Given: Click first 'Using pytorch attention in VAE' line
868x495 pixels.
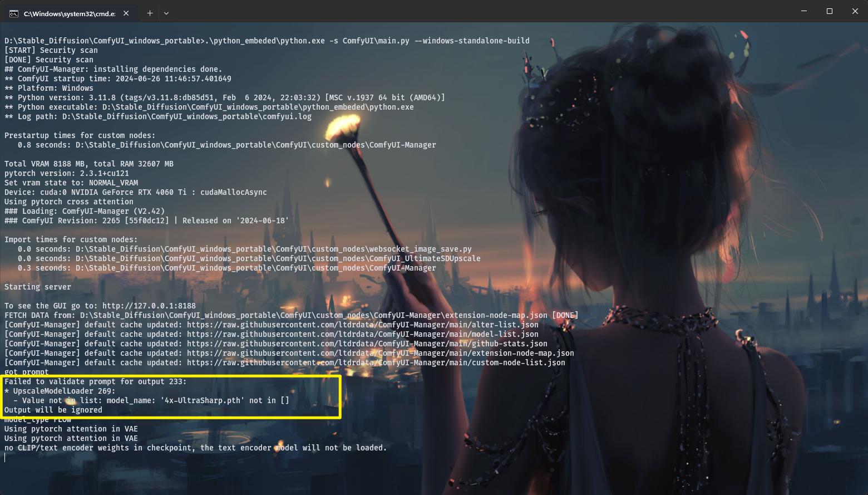Looking at the screenshot, I should [x=71, y=429].
